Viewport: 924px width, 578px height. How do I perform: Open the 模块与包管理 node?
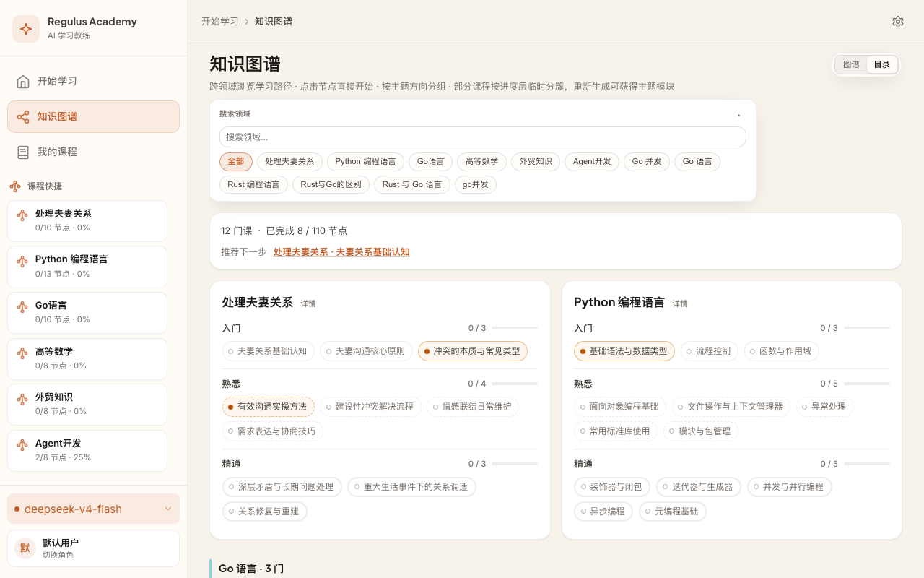(701, 431)
